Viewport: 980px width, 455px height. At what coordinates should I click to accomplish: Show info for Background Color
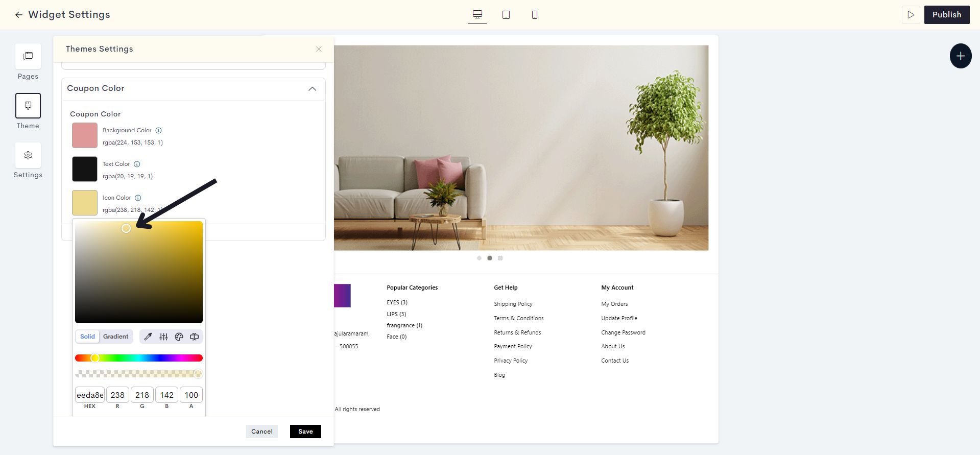click(x=158, y=130)
